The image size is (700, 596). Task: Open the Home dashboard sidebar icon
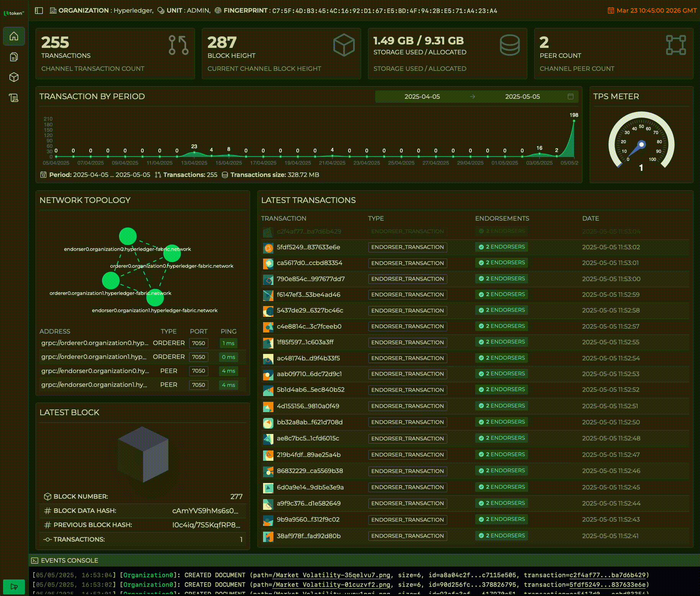click(14, 36)
